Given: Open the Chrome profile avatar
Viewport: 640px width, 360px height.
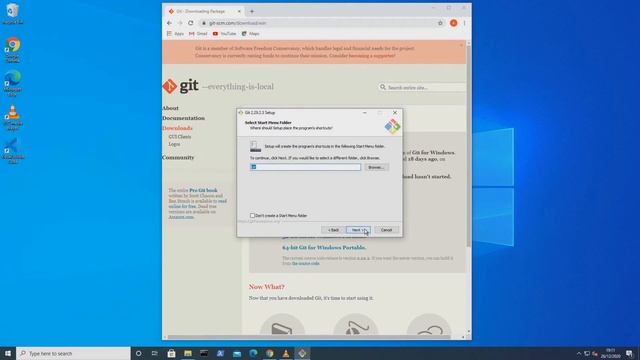Looking at the screenshot, I should [453, 23].
